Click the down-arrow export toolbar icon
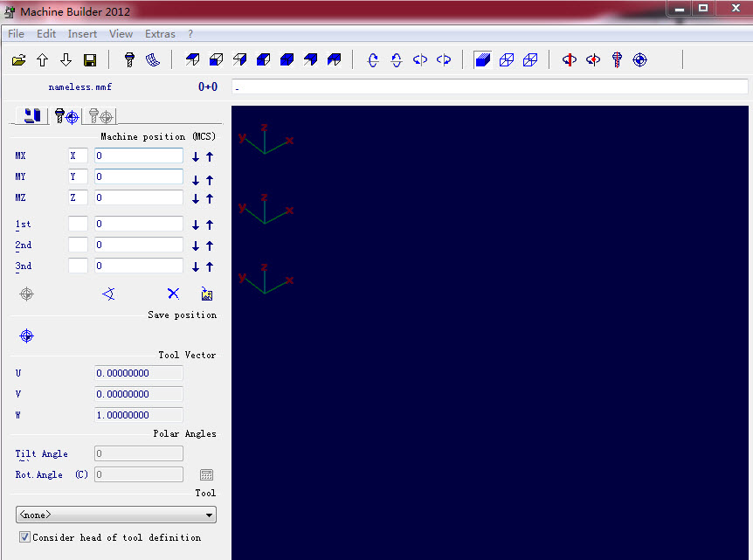The height and width of the screenshot is (560, 753). [66, 60]
